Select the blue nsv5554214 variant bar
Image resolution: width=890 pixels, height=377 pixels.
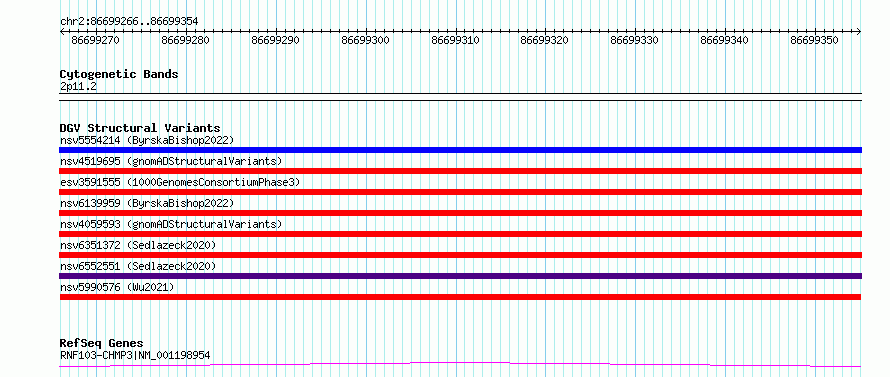(460, 150)
